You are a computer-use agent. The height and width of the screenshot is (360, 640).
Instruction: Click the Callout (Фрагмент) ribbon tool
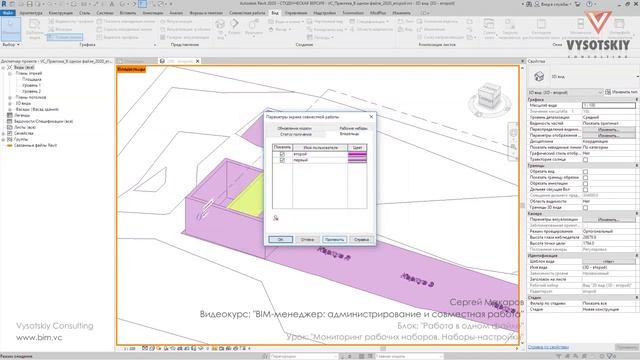[x=253, y=28]
